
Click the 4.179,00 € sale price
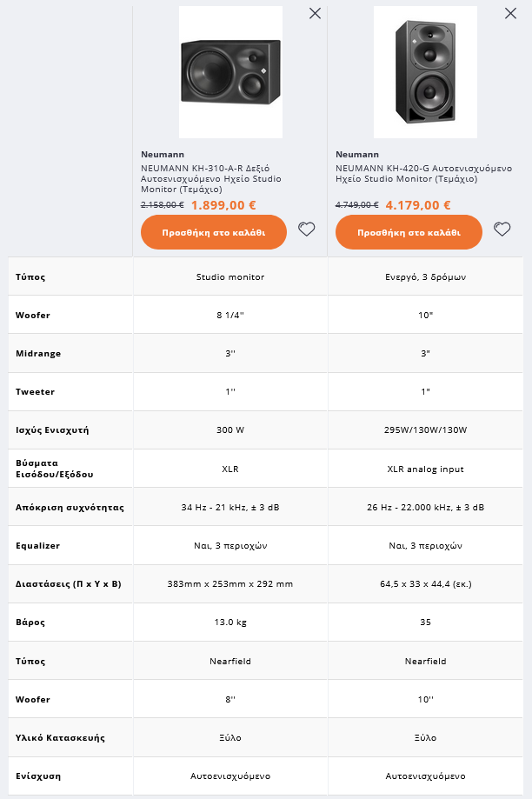pos(418,206)
